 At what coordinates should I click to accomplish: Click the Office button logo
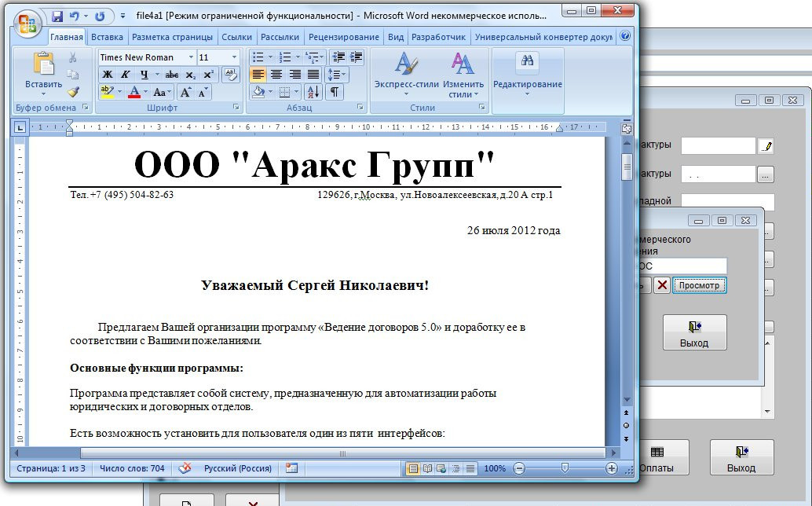point(27,24)
